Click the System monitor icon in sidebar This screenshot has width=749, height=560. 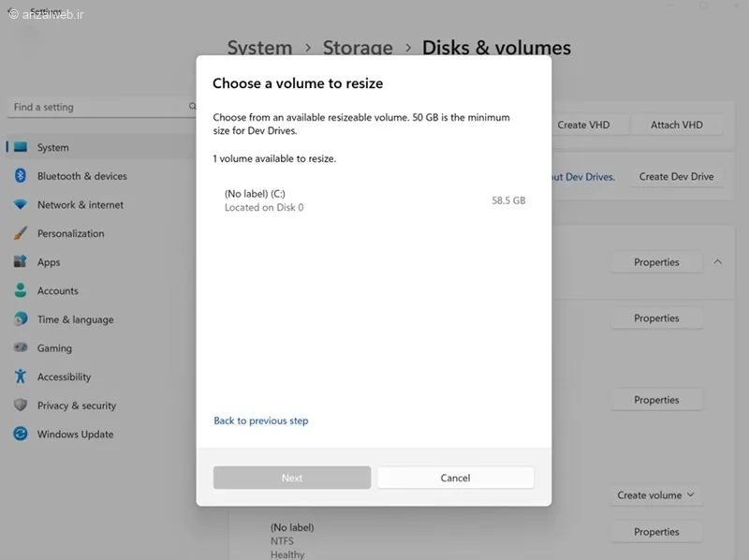click(x=20, y=147)
